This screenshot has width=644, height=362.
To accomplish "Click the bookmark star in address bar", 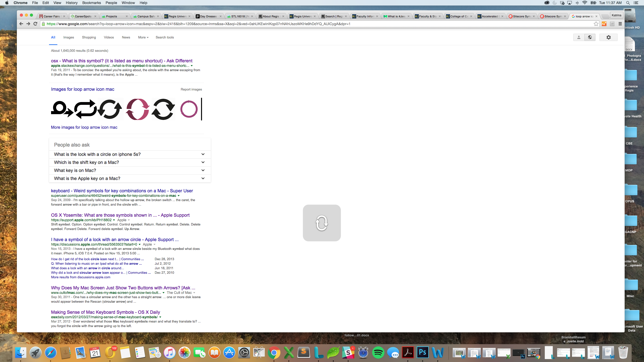I will [x=596, y=24].
